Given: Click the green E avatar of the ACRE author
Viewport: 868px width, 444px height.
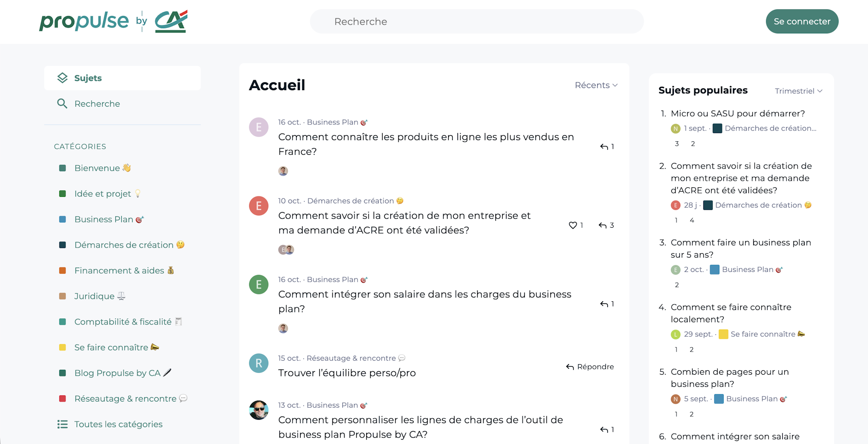Looking at the screenshot, I should [258, 206].
